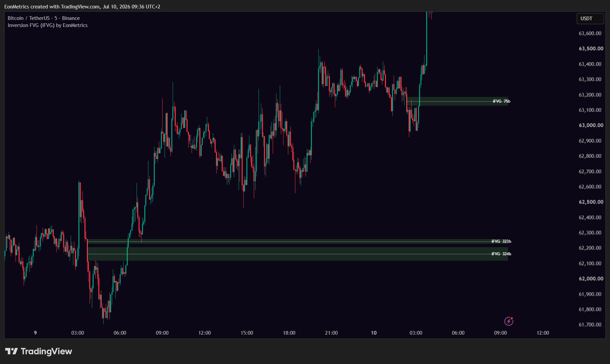
Task: Click the 62,000.00 price axis label
Action: [x=591, y=279]
